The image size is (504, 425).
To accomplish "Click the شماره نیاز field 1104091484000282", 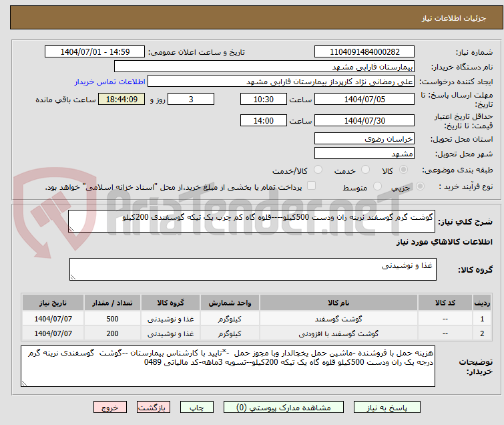I will [x=364, y=52].
